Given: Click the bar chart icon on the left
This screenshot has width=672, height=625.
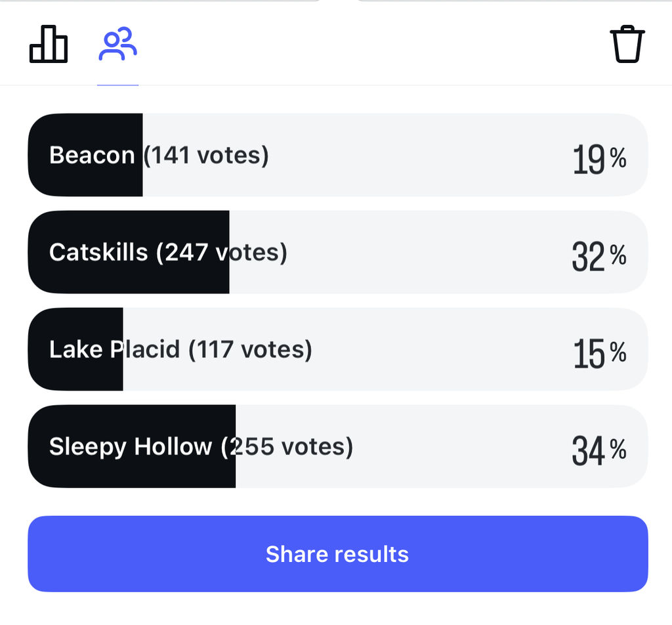Looking at the screenshot, I should [x=49, y=45].
